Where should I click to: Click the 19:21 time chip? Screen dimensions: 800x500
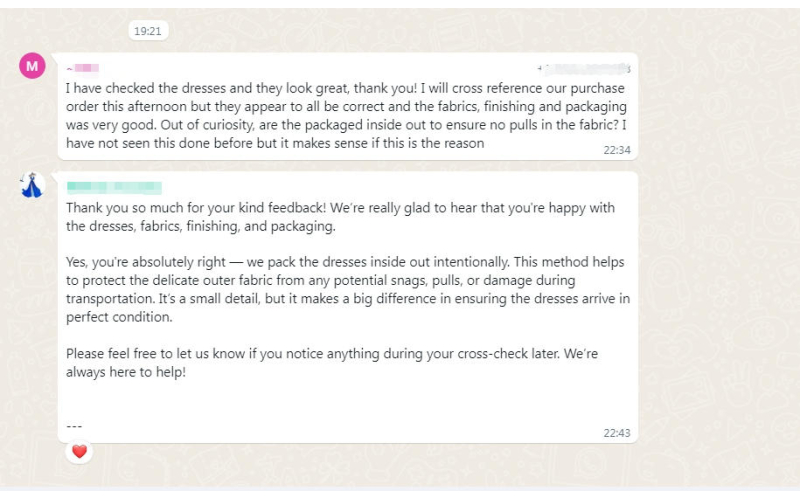(147, 31)
